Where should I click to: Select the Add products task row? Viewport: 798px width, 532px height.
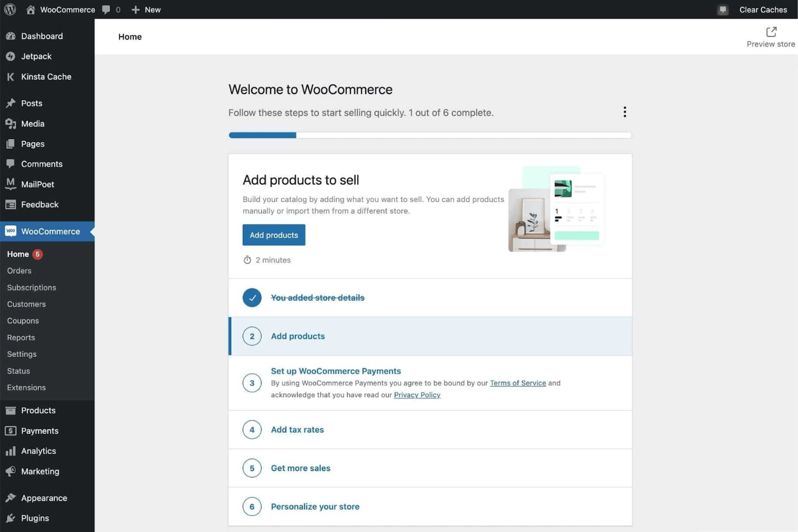(430, 336)
